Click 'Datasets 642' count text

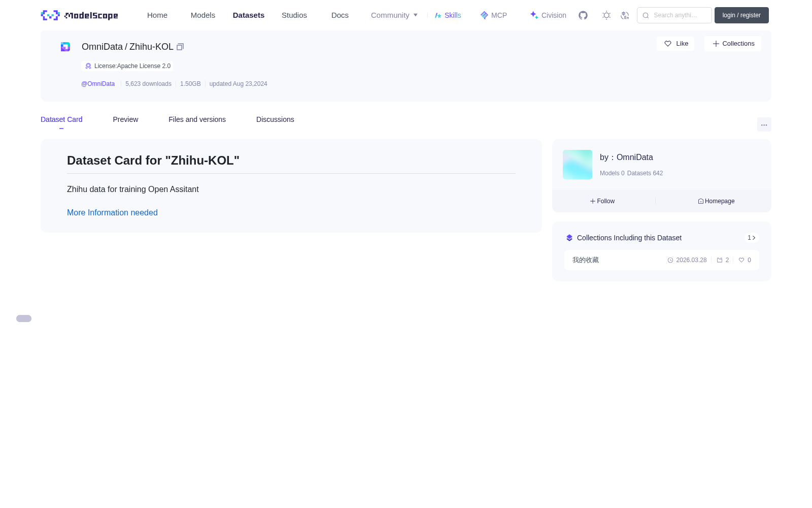point(645,173)
